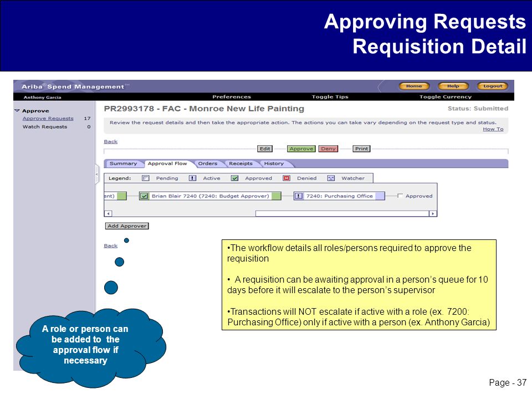This screenshot has height=399, width=532.
Task: Click the Status: Submitted text
Action: click(x=478, y=109)
